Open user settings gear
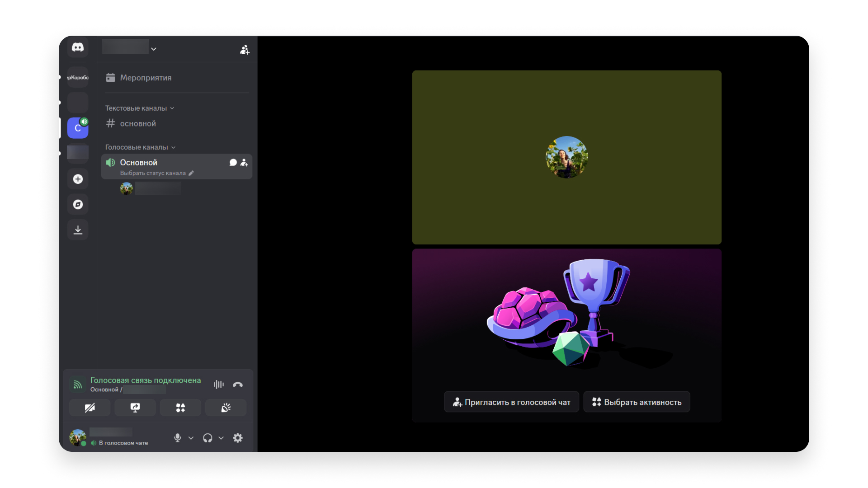 [238, 438]
